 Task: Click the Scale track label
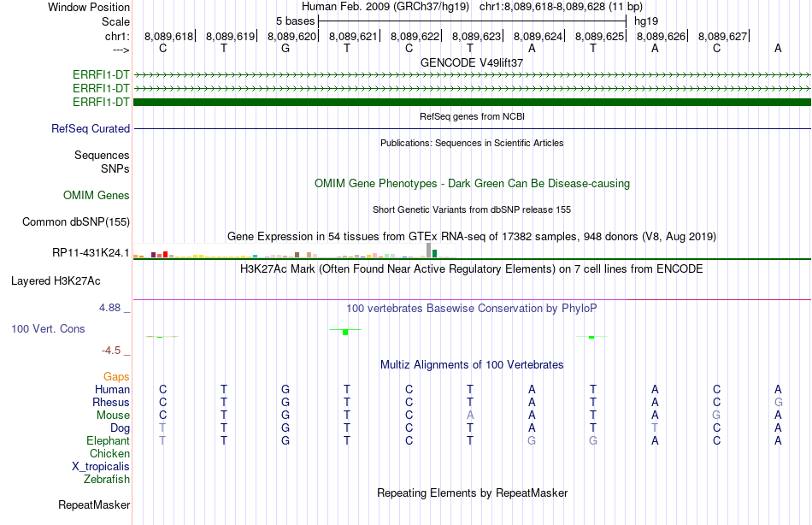tap(115, 21)
